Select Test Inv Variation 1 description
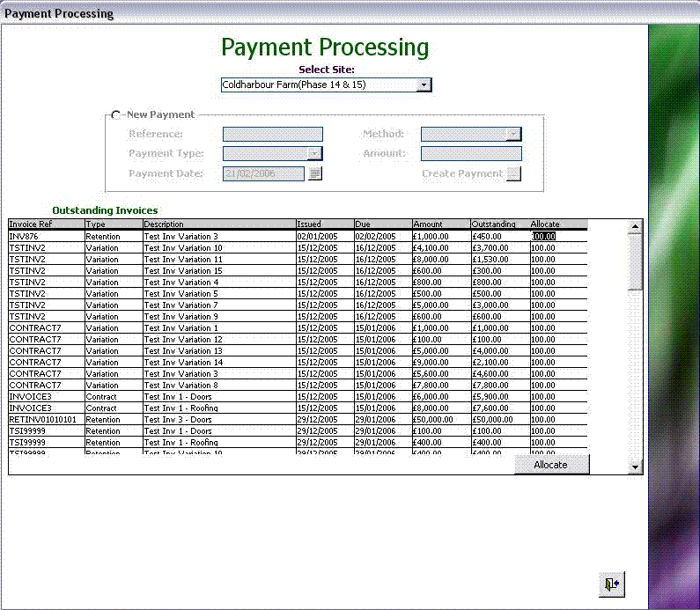Viewport: 700px width, 610px height. point(181,328)
